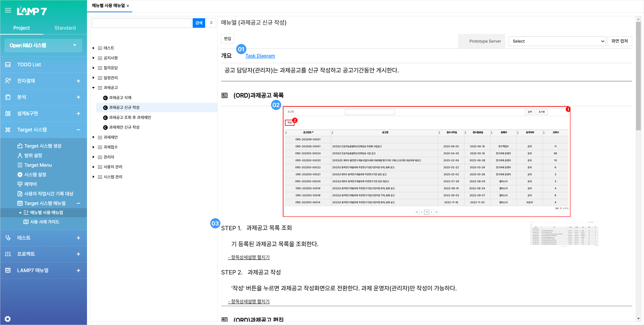Click 편집 toggle button in header
644x325 pixels.
228,38
